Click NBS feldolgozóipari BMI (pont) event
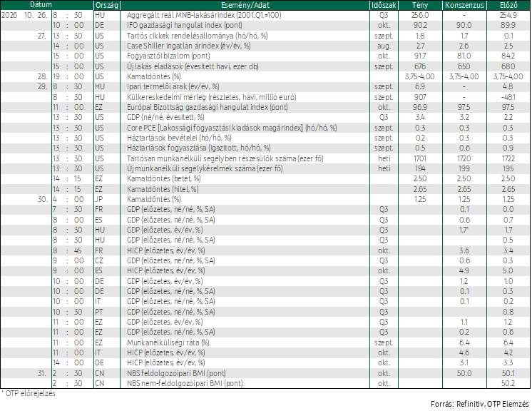The width and height of the screenshot is (532, 411). coord(176,373)
